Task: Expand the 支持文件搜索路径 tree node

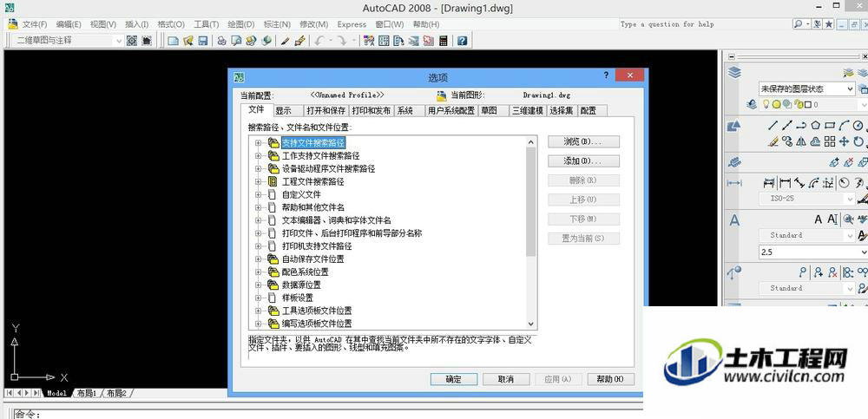Action: (258, 143)
